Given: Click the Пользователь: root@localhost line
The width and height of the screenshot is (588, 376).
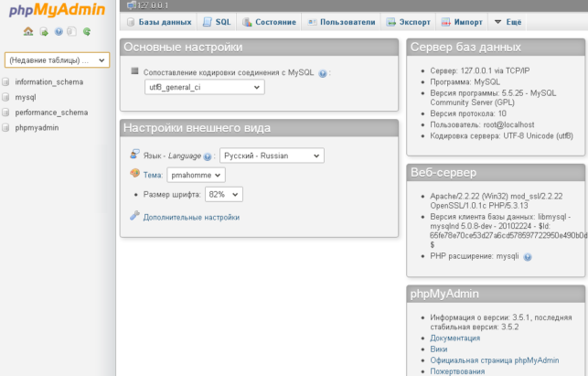Looking at the screenshot, I should pos(482,124).
